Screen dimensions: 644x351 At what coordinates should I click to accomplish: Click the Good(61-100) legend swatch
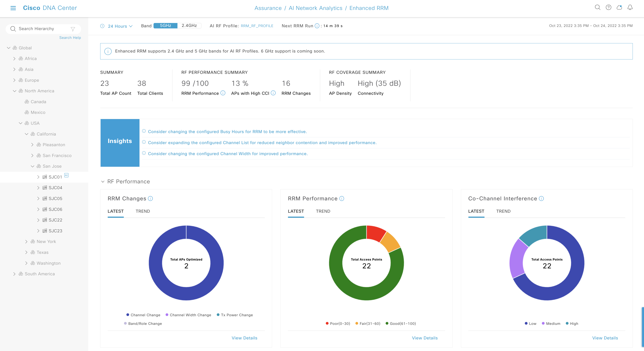[x=387, y=323]
